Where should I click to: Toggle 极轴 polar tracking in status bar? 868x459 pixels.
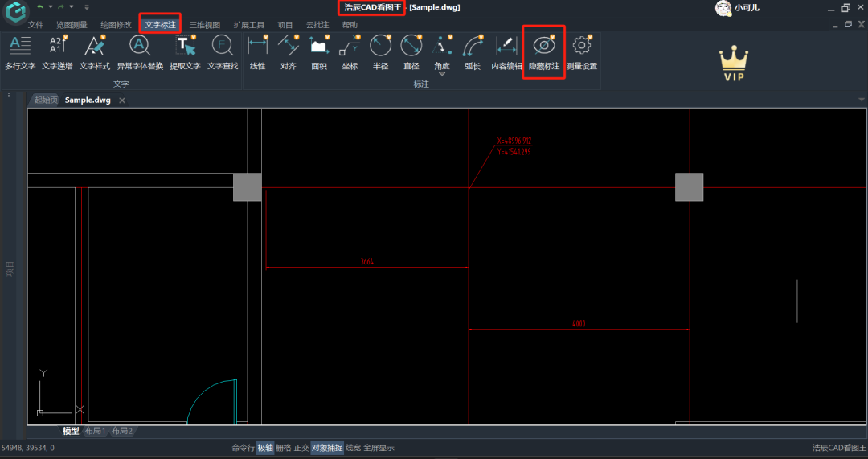pyautogui.click(x=265, y=448)
